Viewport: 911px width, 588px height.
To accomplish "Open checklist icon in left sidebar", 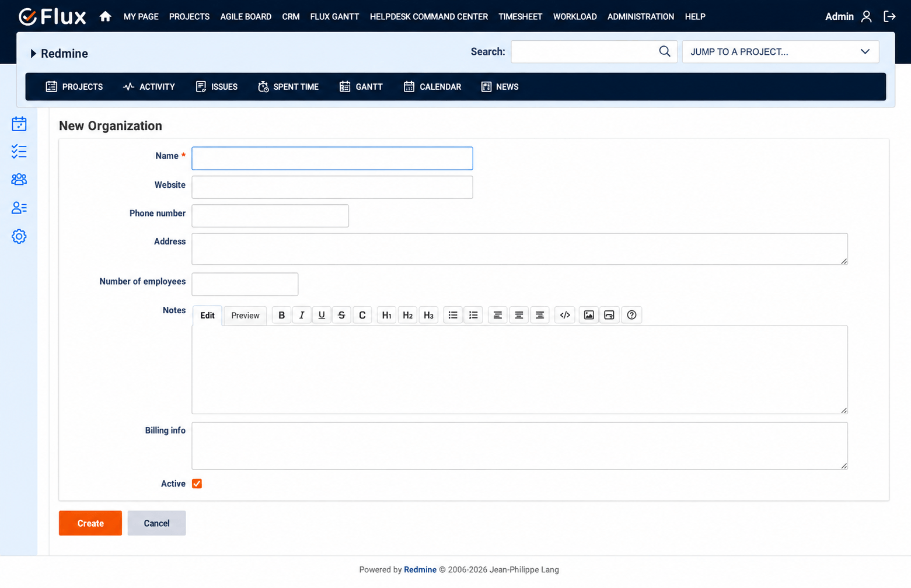I will 19,152.
